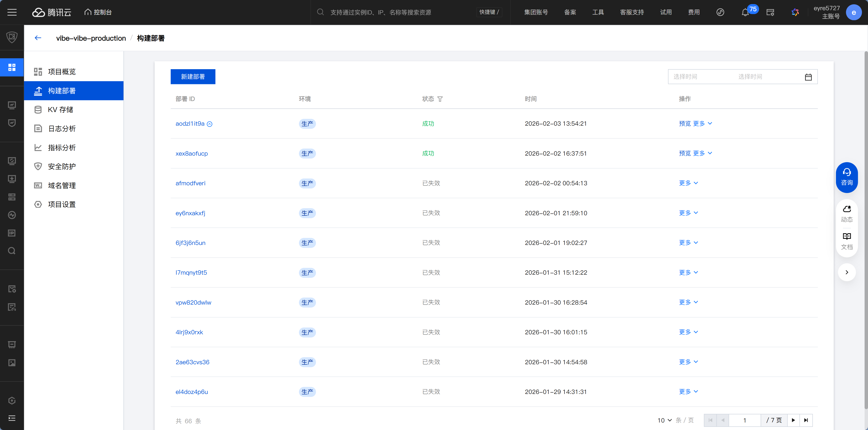Open deployment xex8aofucp link
This screenshot has height=430, width=868.
tap(191, 154)
